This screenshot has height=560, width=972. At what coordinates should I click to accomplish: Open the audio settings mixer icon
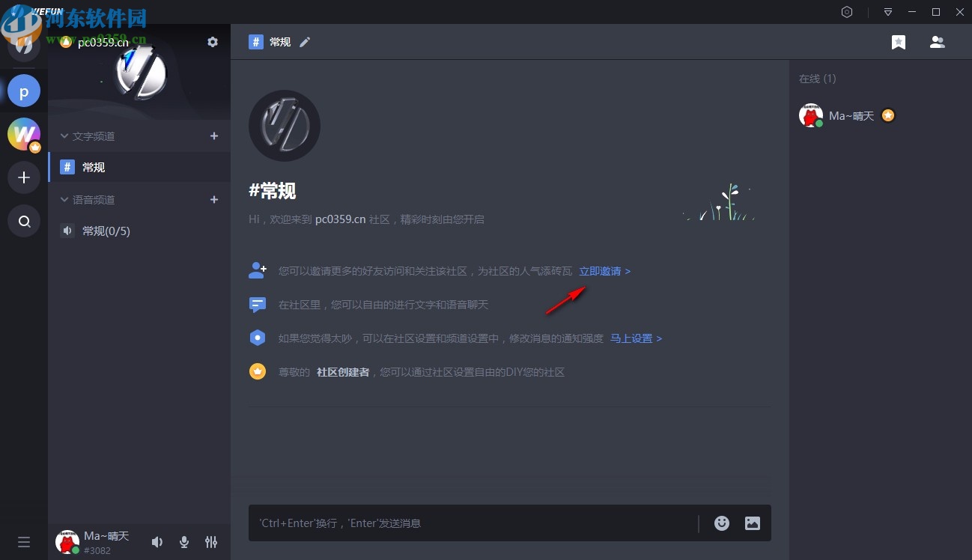click(211, 541)
